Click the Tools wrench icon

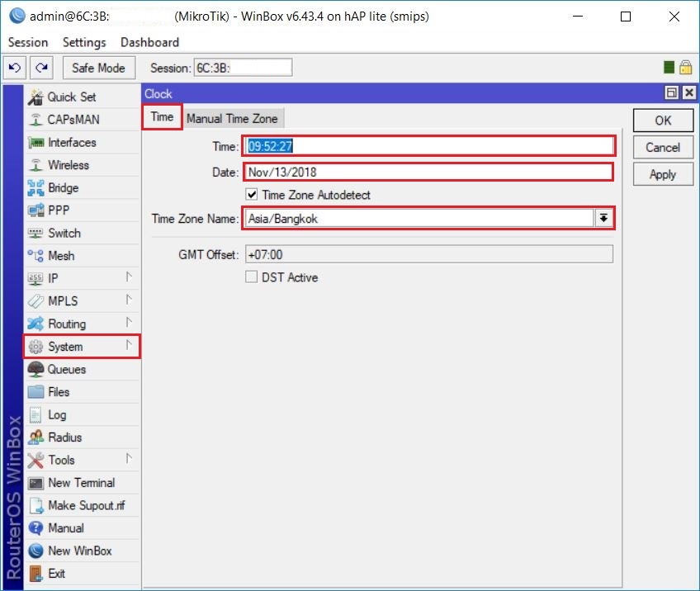click(x=35, y=461)
